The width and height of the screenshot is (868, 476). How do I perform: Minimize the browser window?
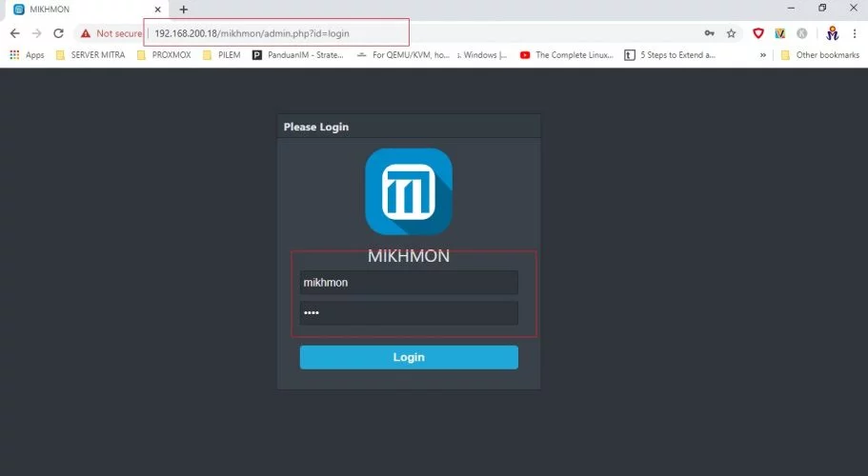791,9
